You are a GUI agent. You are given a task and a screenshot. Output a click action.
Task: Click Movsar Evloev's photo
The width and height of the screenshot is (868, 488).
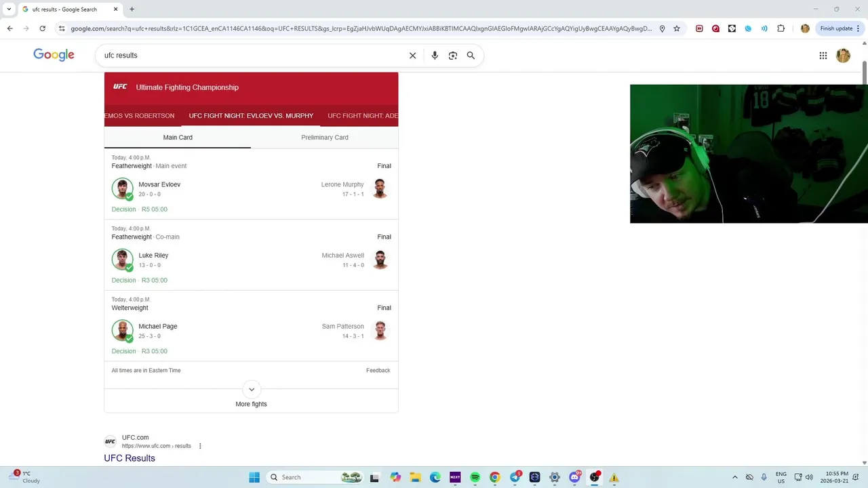tap(122, 188)
